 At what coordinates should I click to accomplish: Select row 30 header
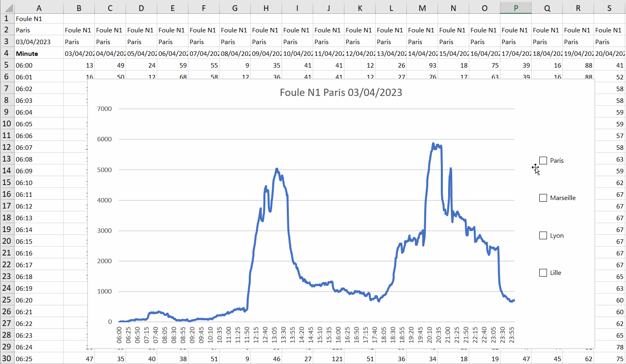(7, 359)
